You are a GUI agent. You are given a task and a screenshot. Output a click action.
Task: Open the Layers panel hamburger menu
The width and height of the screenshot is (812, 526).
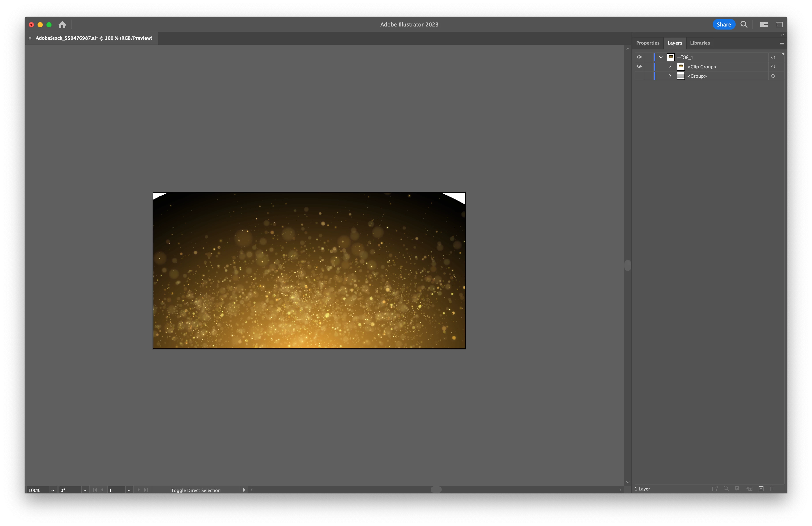point(782,43)
